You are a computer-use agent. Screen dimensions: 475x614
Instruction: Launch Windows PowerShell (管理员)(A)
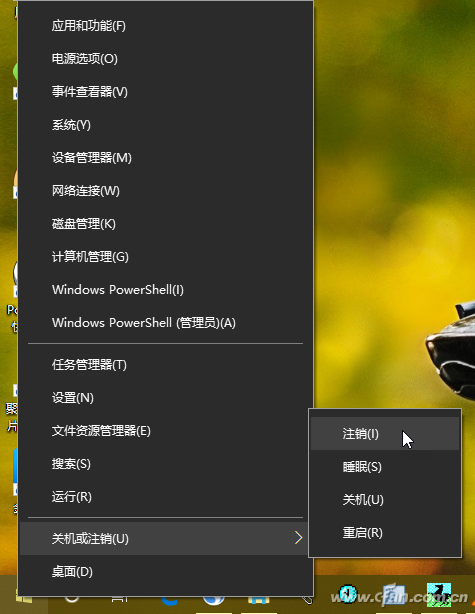[165, 323]
